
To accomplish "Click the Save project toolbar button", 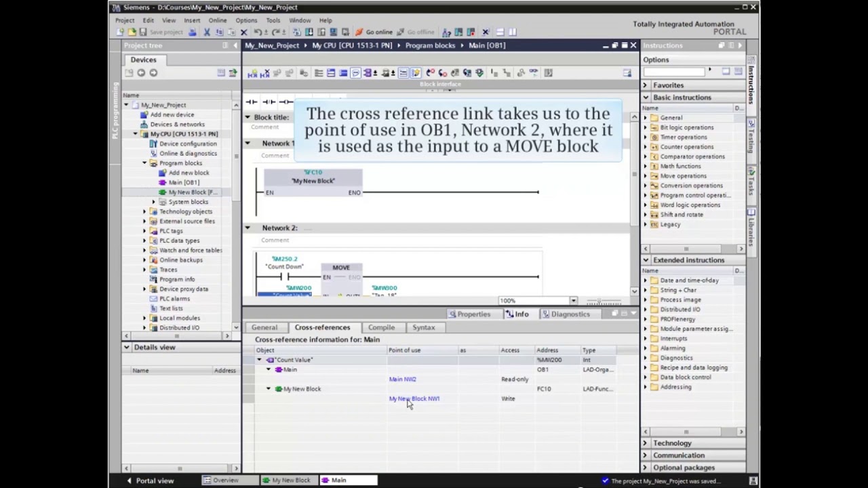I will coord(161,32).
